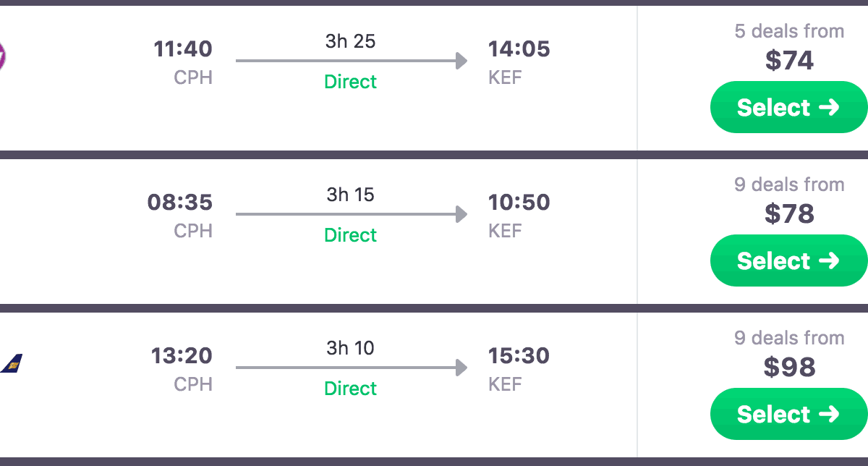
Task: Click the 3h 25 duration label
Action: pyautogui.click(x=350, y=41)
